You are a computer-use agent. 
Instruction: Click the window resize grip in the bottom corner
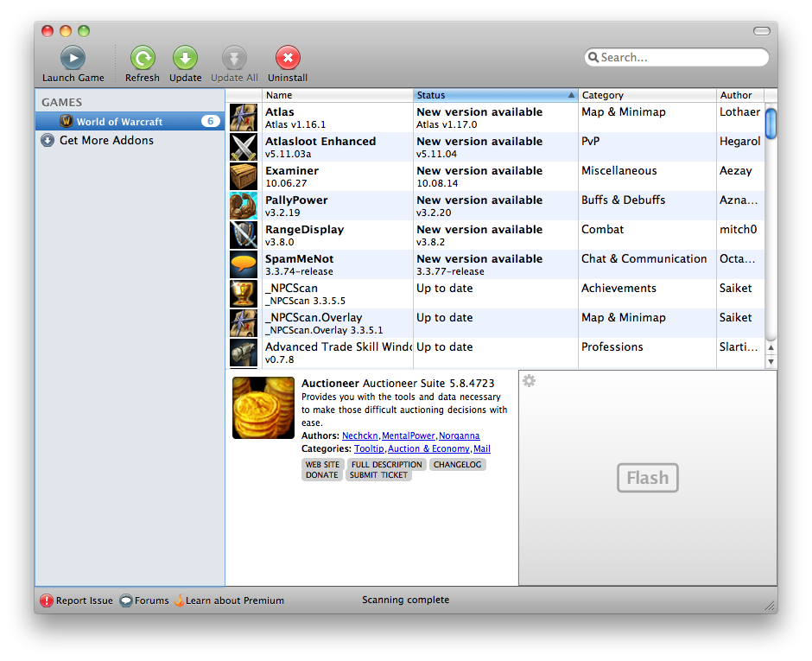point(770,606)
